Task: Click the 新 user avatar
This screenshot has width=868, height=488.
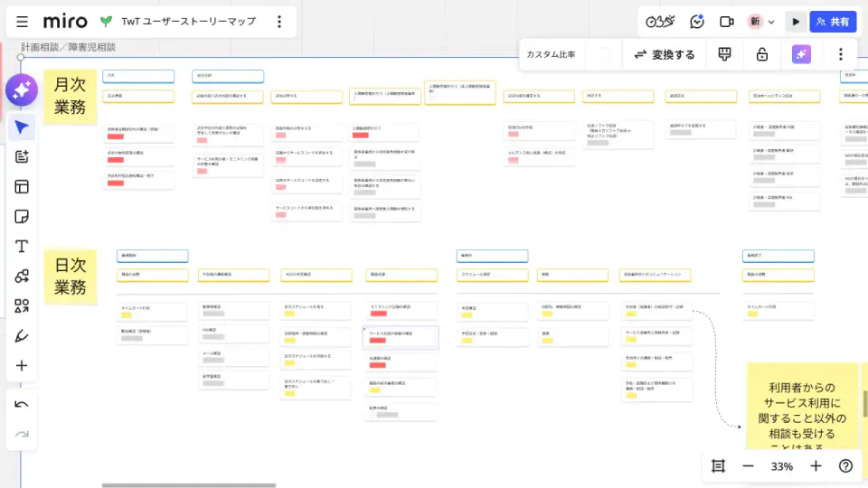Action: click(755, 22)
